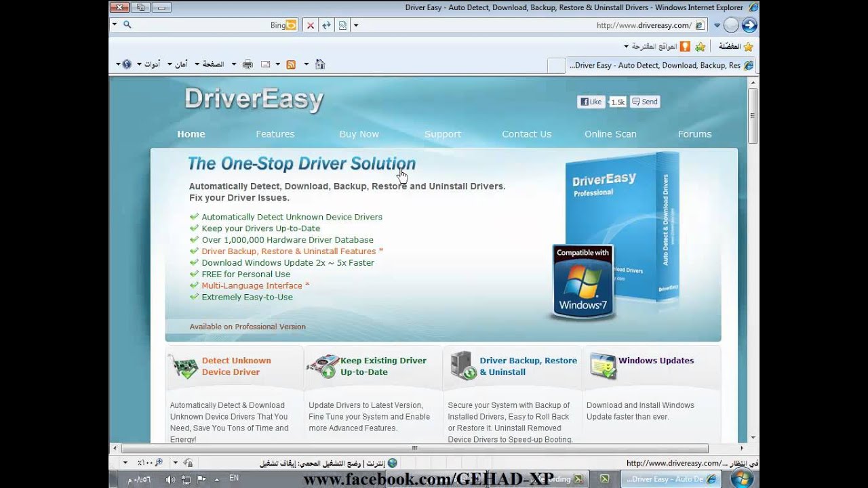This screenshot has width=868, height=488.
Task: Open the أدوات (Tools) menu
Action: [148, 64]
